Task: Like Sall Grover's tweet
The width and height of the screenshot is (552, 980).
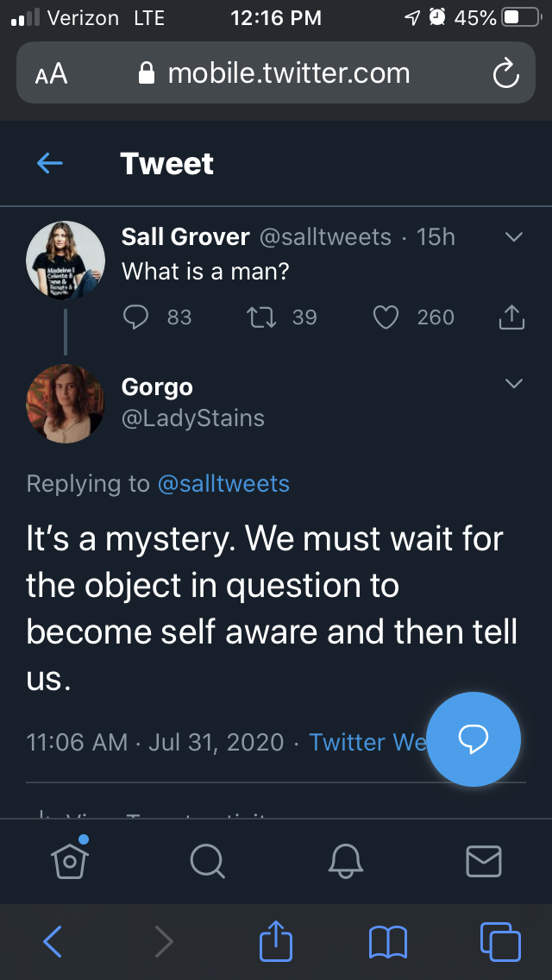Action: pyautogui.click(x=385, y=317)
